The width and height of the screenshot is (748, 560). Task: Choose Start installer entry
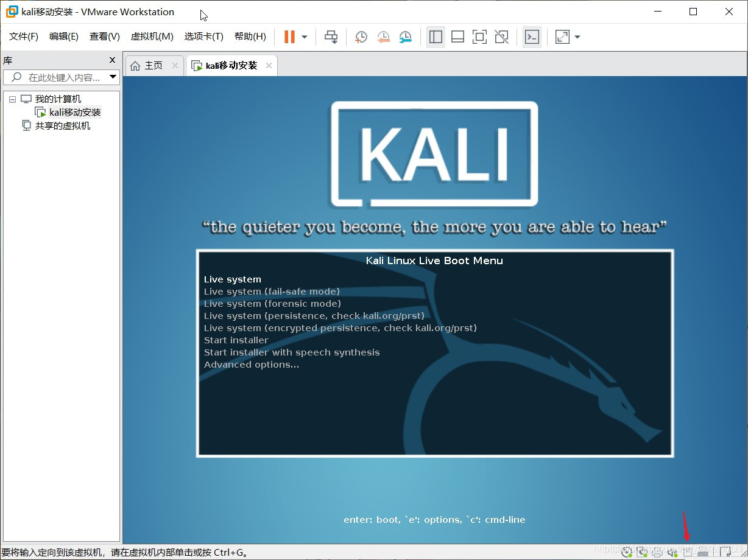(x=236, y=340)
